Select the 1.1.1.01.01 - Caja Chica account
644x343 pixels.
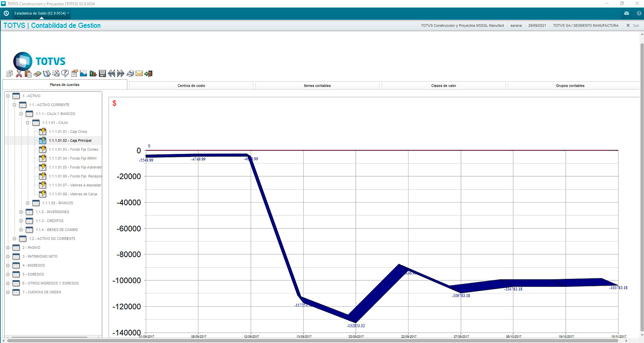click(x=68, y=131)
